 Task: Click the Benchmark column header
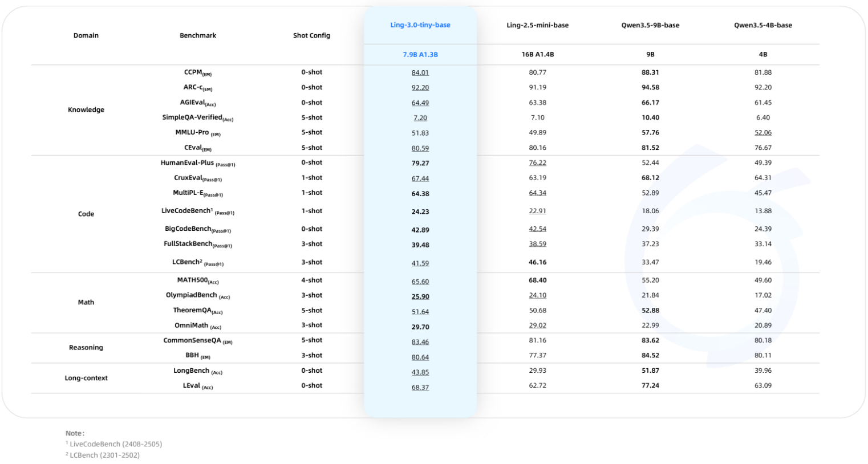click(198, 35)
